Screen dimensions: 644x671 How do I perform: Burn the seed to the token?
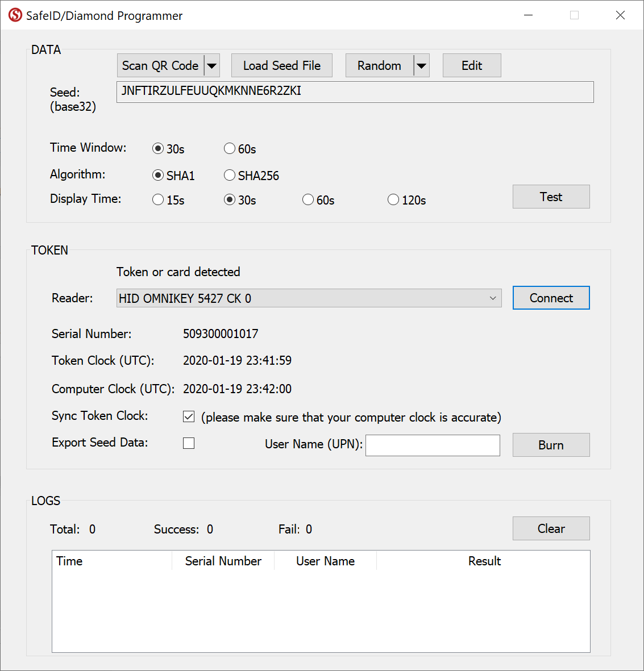point(551,445)
